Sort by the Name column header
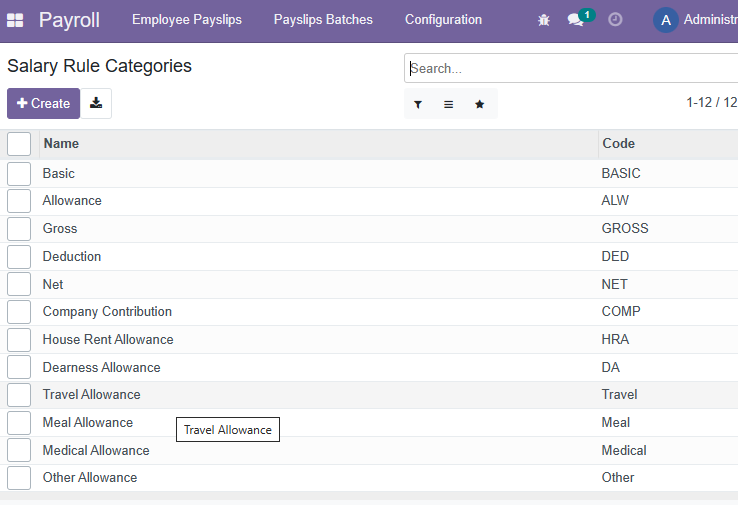Image resolution: width=738 pixels, height=505 pixels. (61, 144)
